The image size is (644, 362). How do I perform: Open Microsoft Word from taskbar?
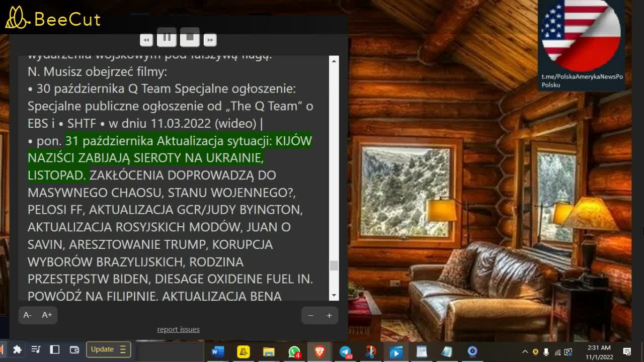tap(217, 351)
